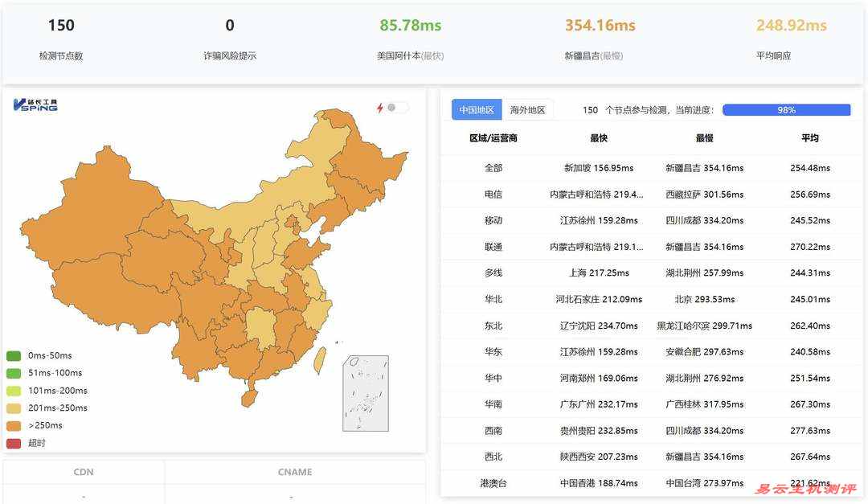Click 安徽合肥 297.63ms cell
Image resolution: width=868 pixels, height=504 pixels.
[704, 352]
